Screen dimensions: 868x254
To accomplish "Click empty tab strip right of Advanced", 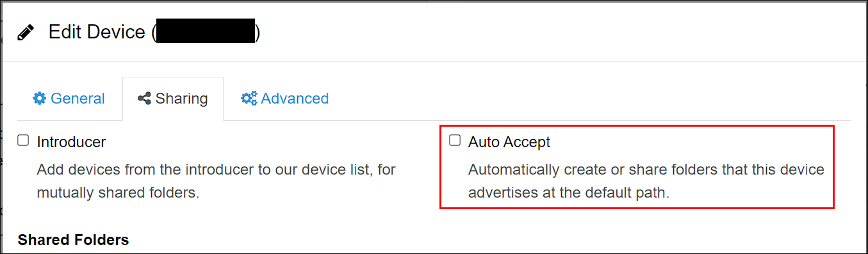I will 596,99.
